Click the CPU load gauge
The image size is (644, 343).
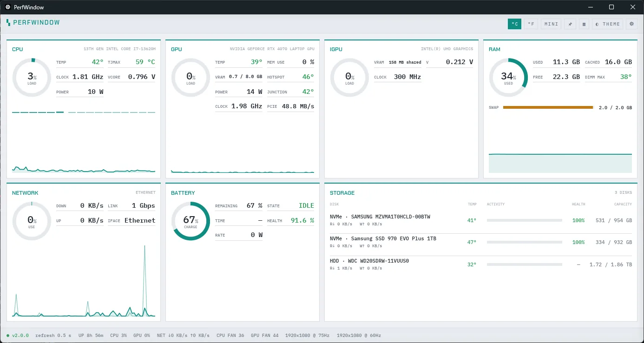[32, 77]
